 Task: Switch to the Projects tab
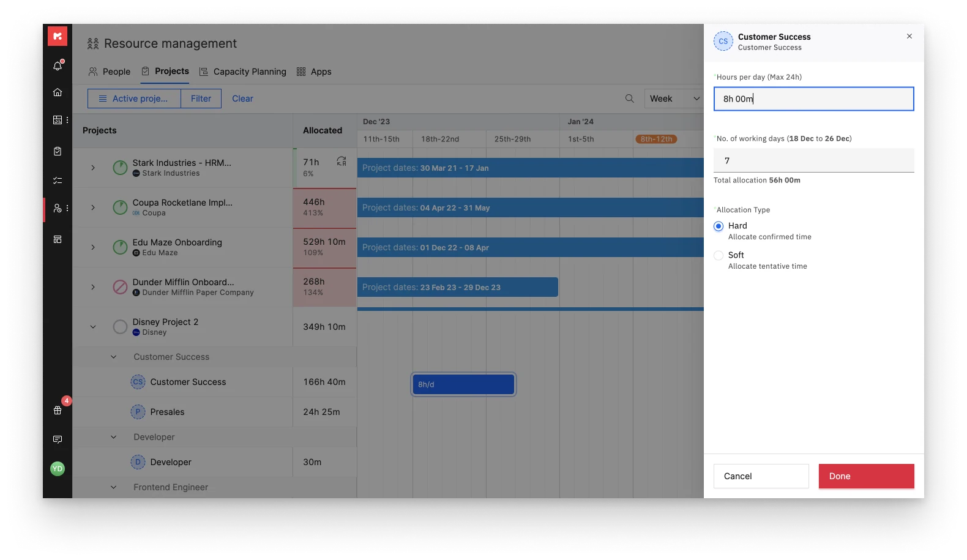click(x=165, y=71)
